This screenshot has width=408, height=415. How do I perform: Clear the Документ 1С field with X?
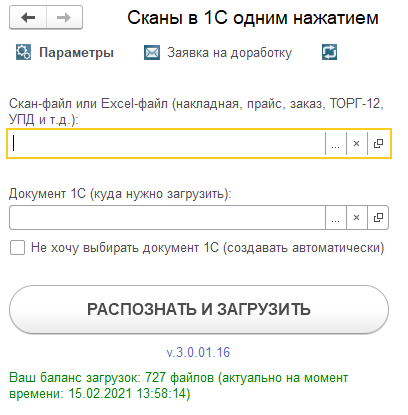(357, 218)
